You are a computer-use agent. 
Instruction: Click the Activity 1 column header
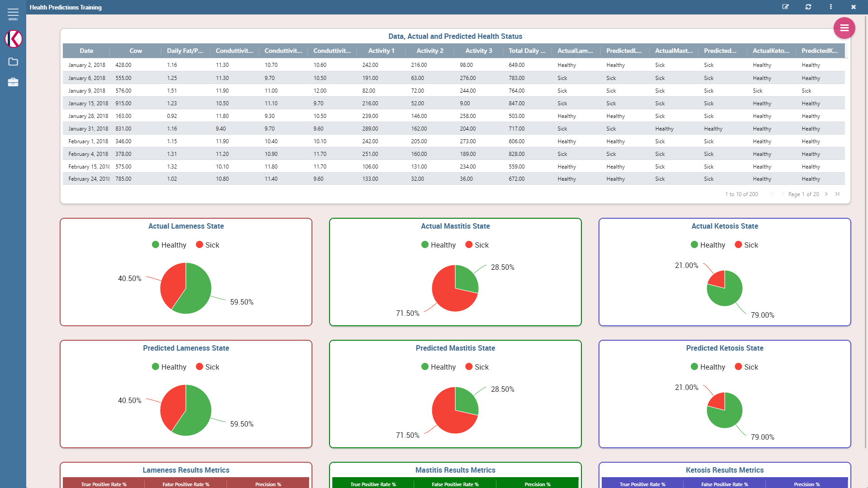tap(381, 51)
